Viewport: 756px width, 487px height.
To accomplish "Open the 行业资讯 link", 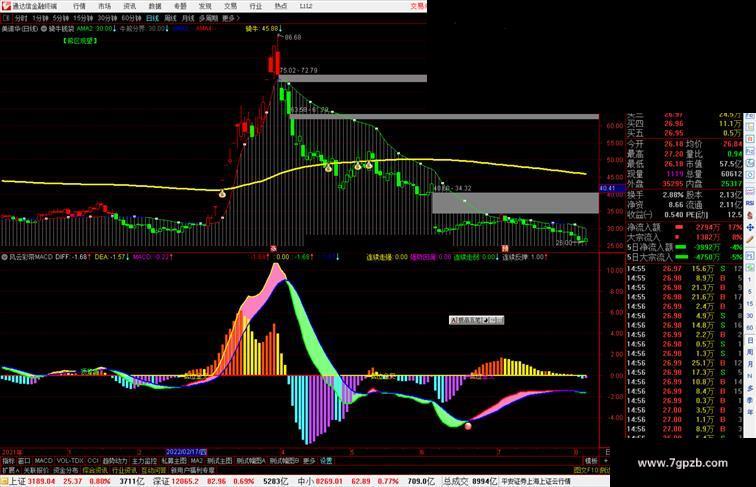I will pyautogui.click(x=124, y=470).
